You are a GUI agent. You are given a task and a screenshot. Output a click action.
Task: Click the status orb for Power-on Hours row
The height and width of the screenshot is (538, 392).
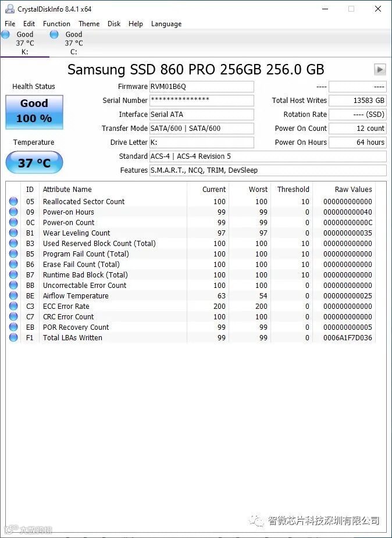point(13,212)
